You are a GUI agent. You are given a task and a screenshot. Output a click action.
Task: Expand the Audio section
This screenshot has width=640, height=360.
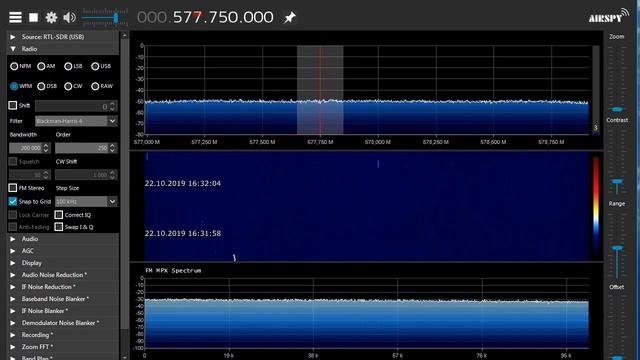coord(63,239)
